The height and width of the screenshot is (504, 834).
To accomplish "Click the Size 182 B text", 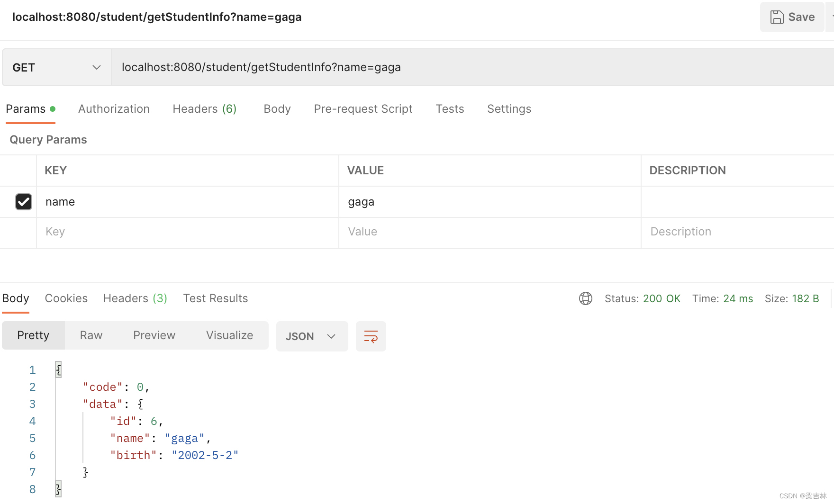I will (x=792, y=299).
